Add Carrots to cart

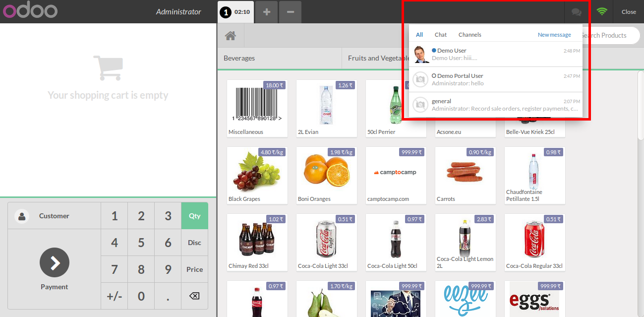click(x=465, y=175)
